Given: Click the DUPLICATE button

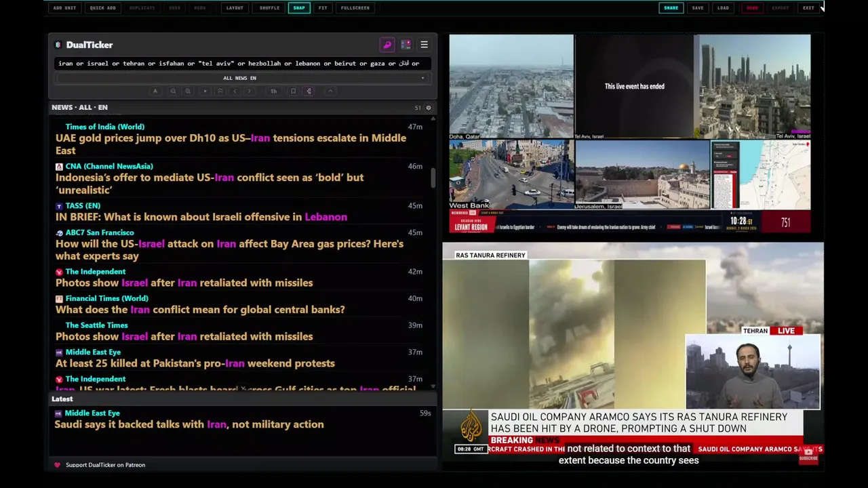Looking at the screenshot, I should tap(142, 8).
